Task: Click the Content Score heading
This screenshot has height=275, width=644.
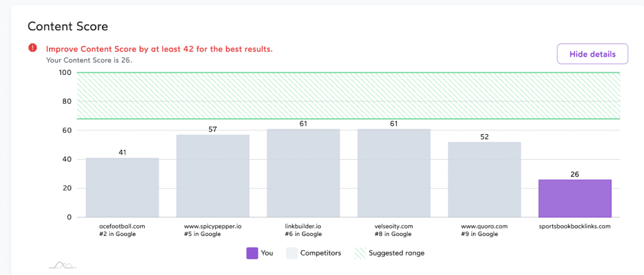Action: 68,26
